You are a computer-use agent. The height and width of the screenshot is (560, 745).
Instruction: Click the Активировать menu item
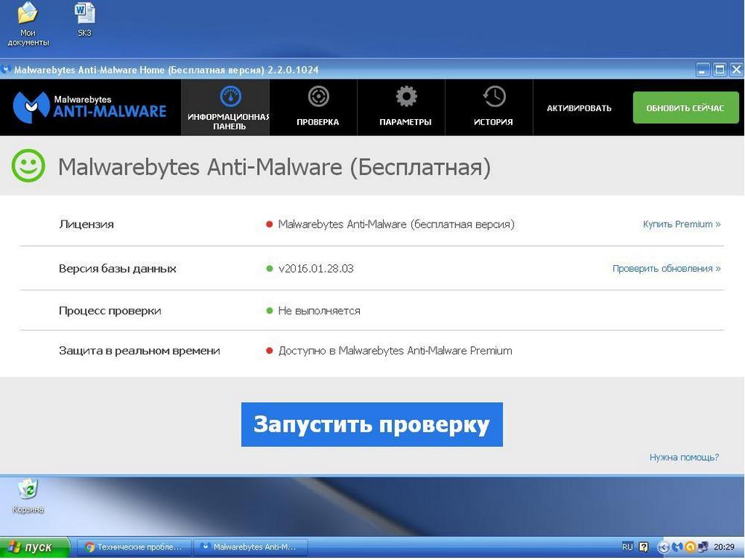[x=579, y=108]
